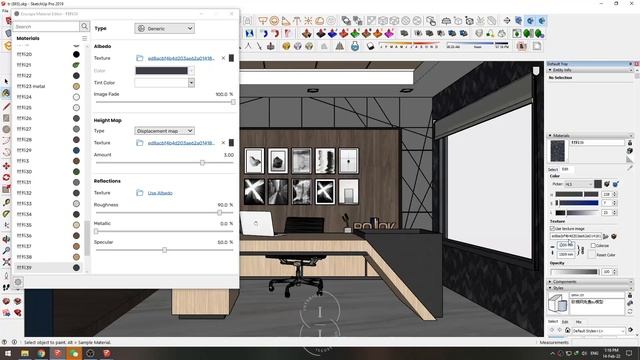Click the Height Map Amount slider handle
The height and width of the screenshot is (360, 640).
(x=202, y=162)
